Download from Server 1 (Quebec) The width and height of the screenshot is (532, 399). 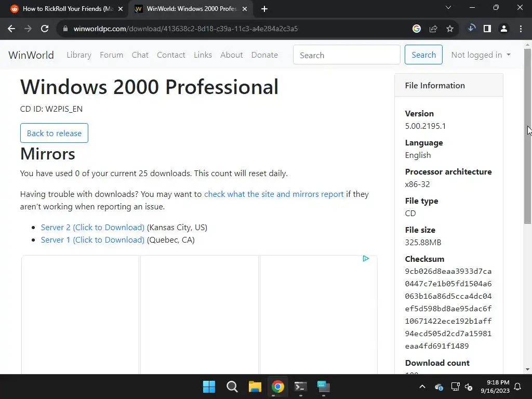(x=92, y=240)
